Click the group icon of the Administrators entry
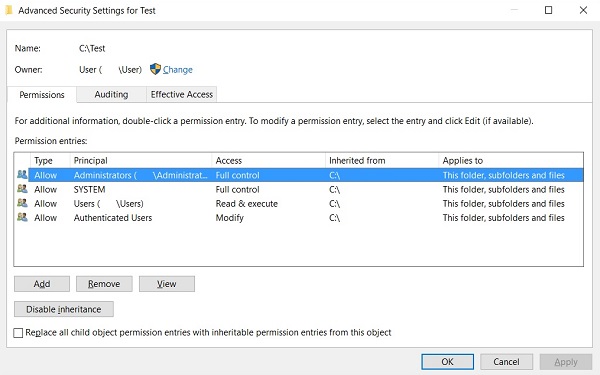600x375 pixels. pos(22,175)
